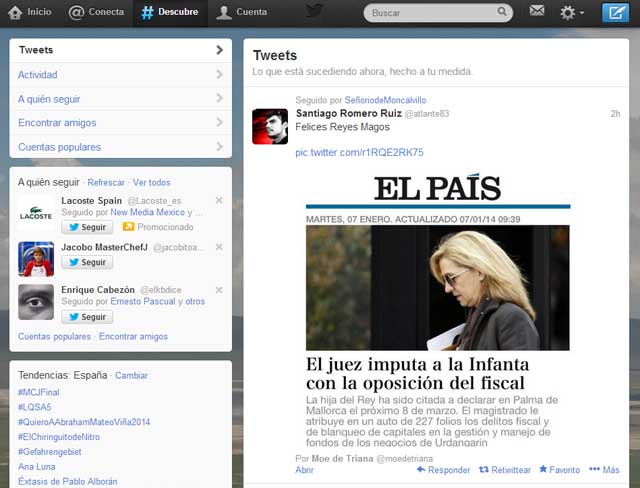Open the Conecta tab
The height and width of the screenshot is (488, 640).
(96, 12)
